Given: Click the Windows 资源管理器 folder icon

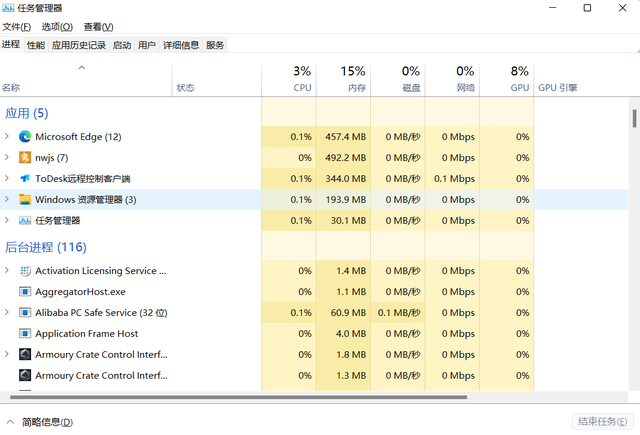Looking at the screenshot, I should click(25, 200).
